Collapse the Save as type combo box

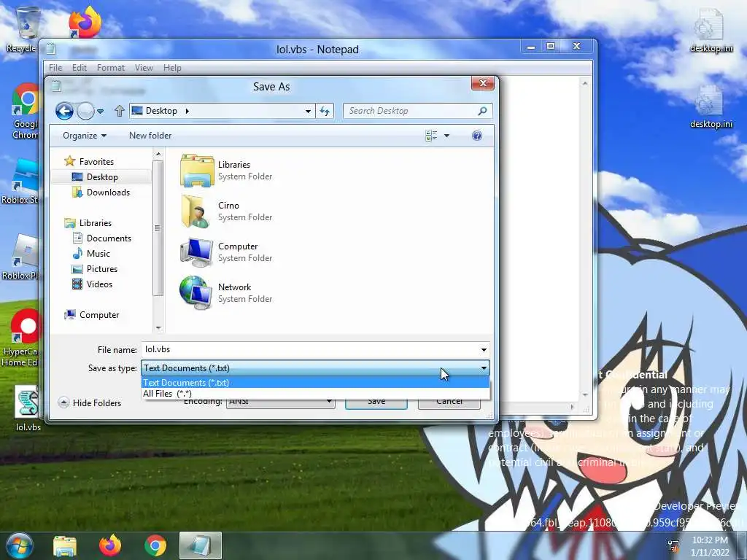tap(484, 368)
